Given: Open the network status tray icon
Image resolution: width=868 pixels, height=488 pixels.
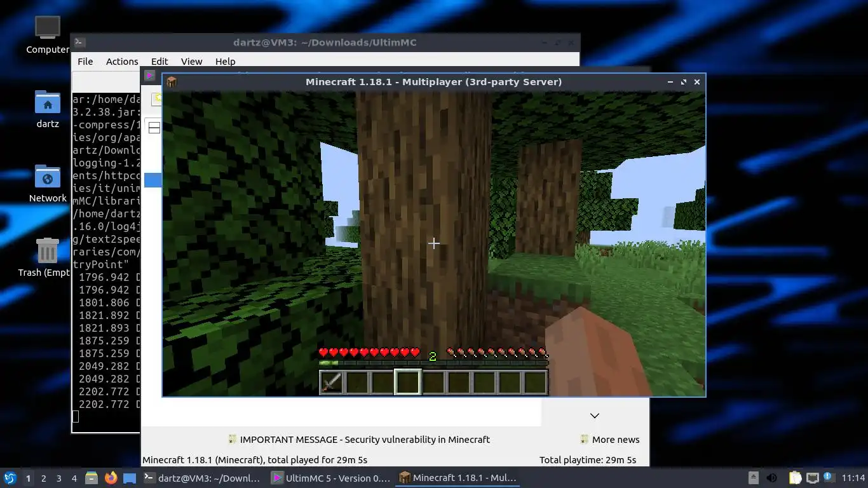Looking at the screenshot, I should coord(812,478).
